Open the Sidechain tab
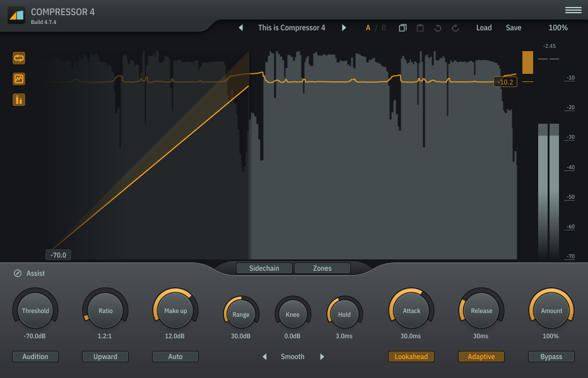The image size is (588, 378). 264,268
